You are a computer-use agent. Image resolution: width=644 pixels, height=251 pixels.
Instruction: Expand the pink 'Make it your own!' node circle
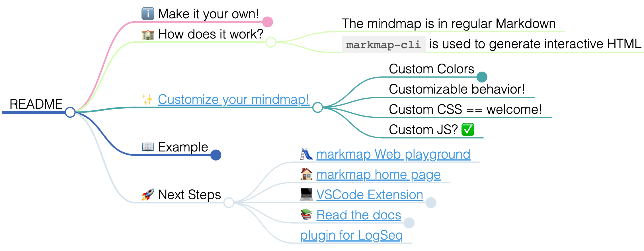268,22
